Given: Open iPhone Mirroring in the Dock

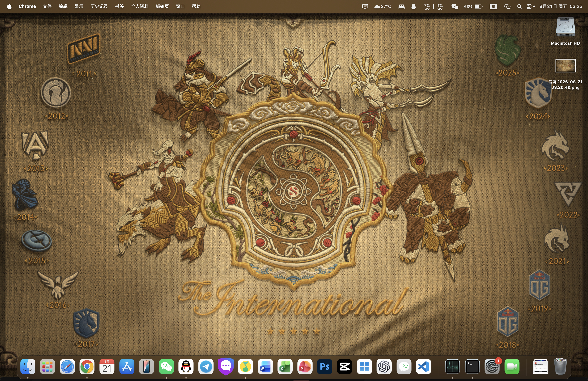Looking at the screenshot, I should (146, 366).
